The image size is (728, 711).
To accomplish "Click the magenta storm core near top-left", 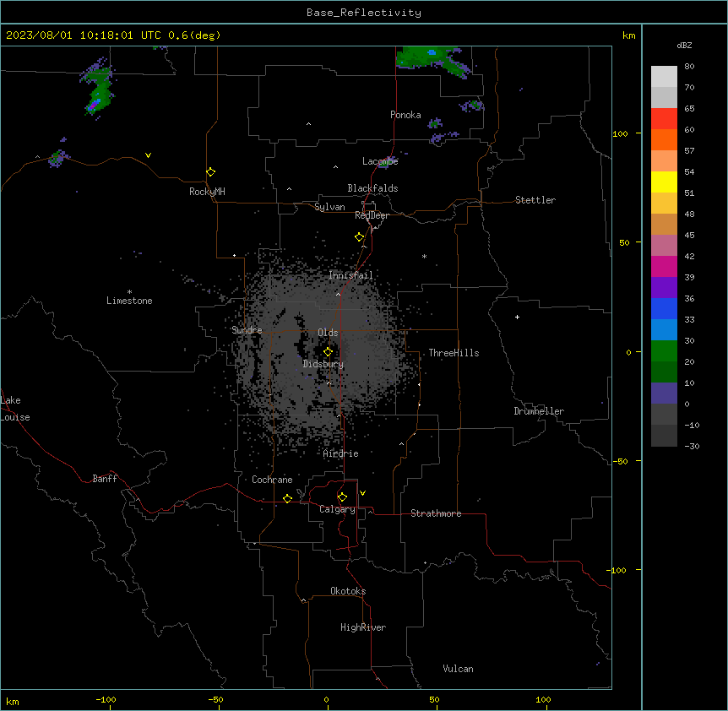I will (x=92, y=106).
